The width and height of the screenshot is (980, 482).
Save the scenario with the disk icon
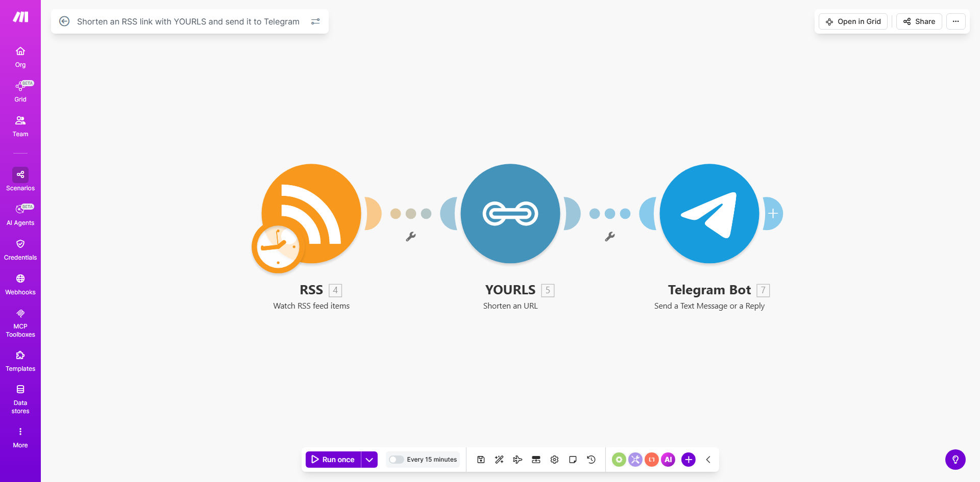[481, 460]
